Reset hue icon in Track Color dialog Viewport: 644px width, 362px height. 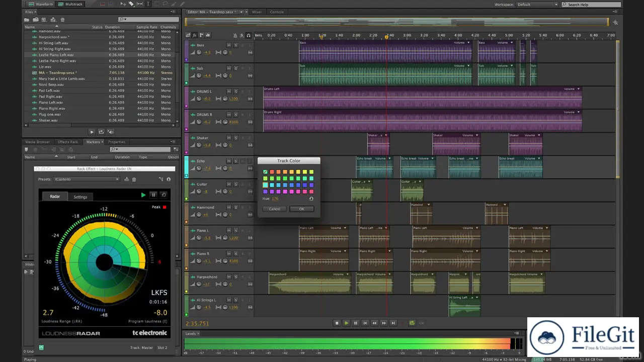coord(311,199)
